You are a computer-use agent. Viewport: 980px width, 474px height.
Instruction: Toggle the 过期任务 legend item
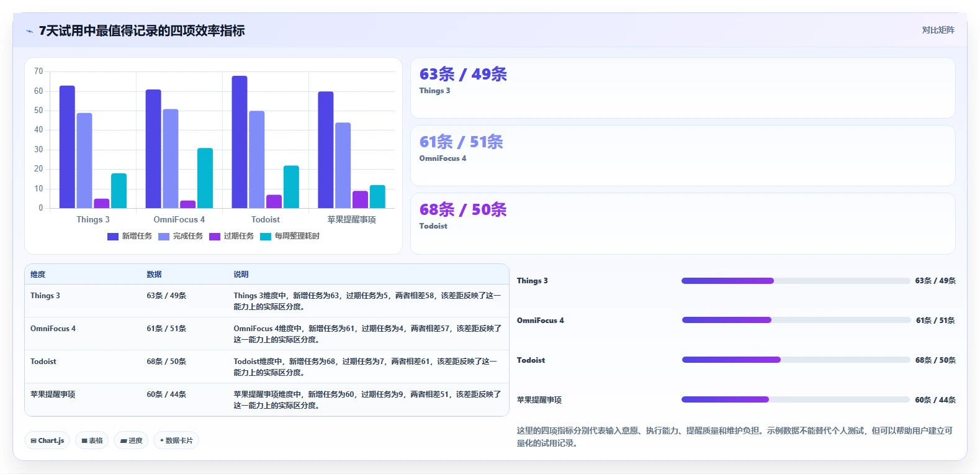coord(232,236)
